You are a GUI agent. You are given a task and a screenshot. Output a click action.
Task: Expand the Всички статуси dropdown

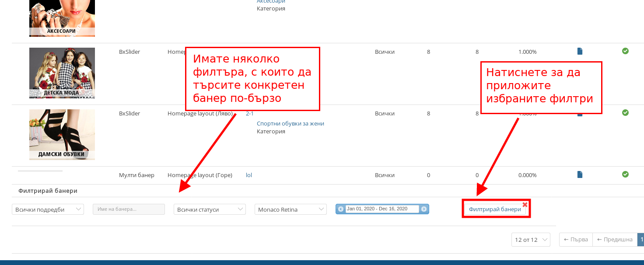pyautogui.click(x=210, y=209)
